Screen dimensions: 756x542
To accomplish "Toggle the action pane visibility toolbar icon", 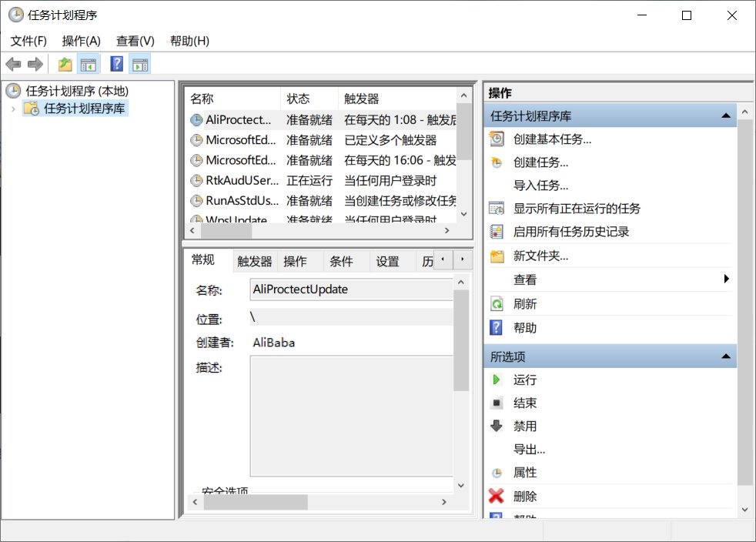I will 140,64.
